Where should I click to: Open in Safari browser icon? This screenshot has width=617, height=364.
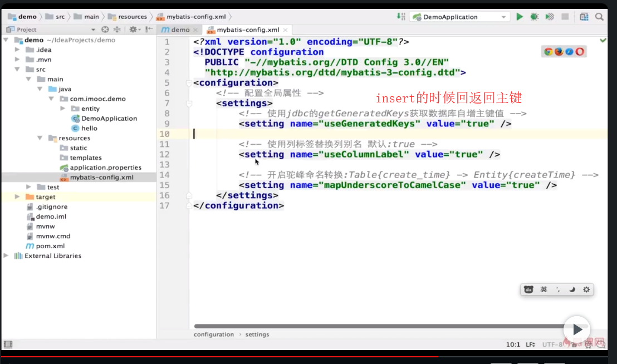(569, 52)
